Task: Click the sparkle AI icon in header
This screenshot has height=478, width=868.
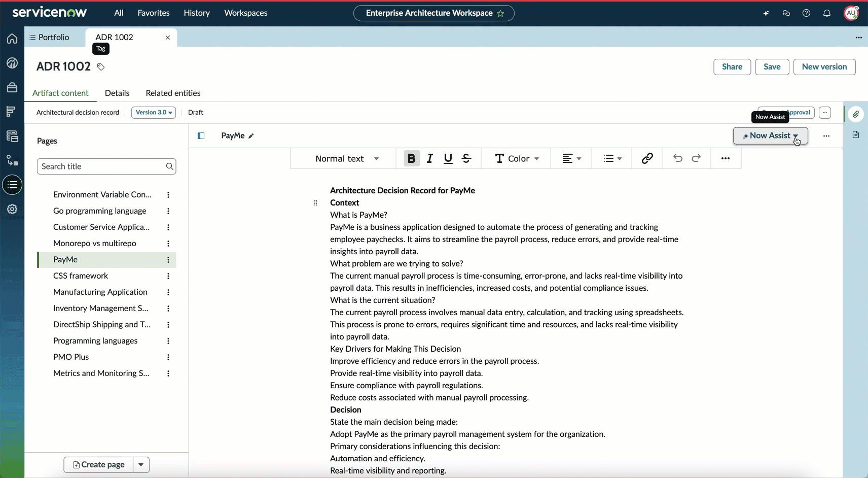Action: pos(766,13)
